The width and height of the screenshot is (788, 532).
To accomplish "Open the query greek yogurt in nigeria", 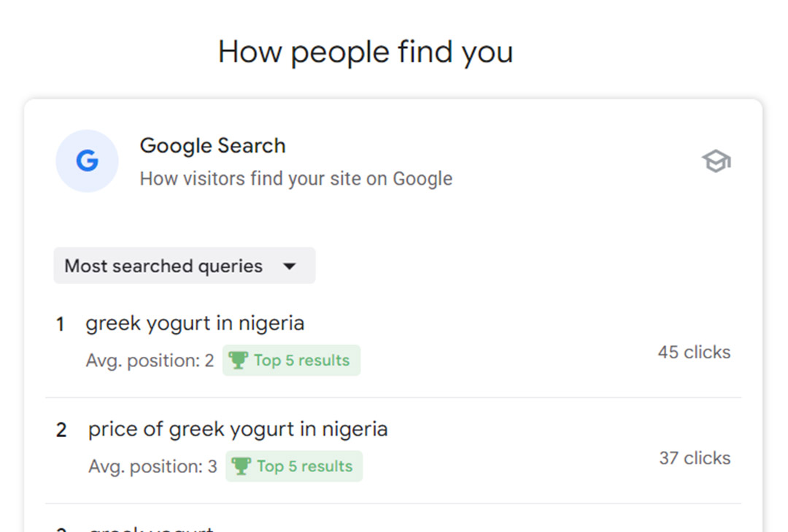I will click(195, 323).
